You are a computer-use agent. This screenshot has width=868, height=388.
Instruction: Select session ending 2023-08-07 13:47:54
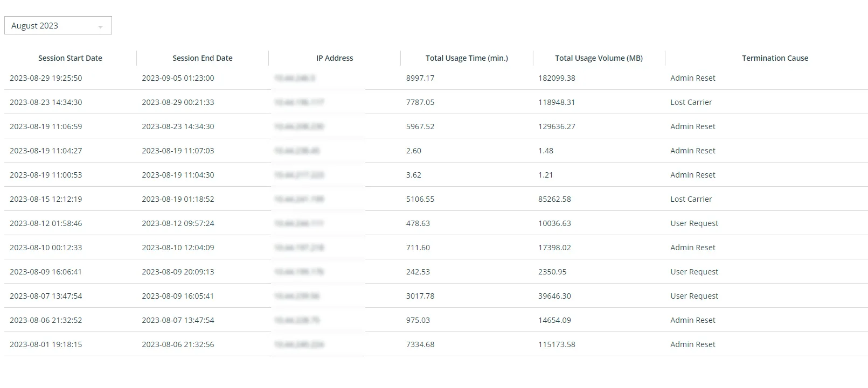coord(178,320)
